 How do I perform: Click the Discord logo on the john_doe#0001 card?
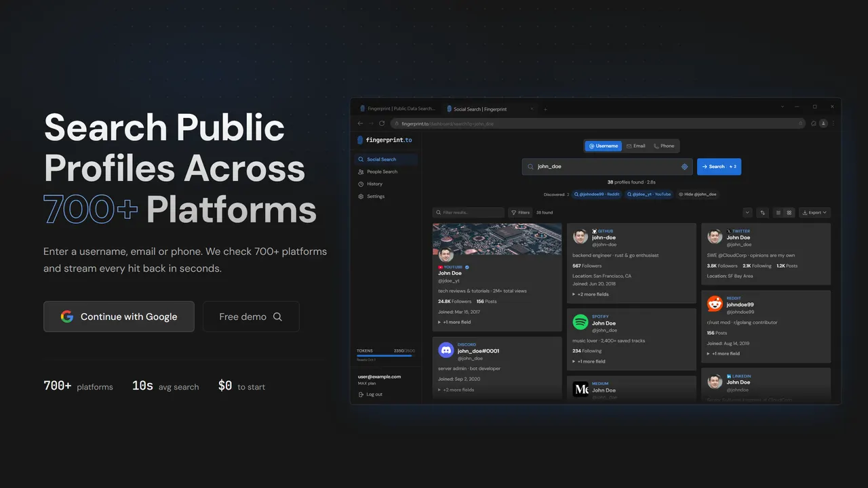point(446,350)
